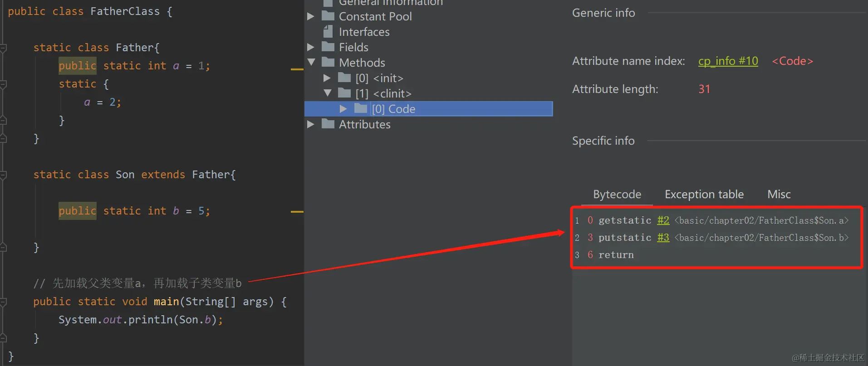Click the public keyword on the 'int b' line
Viewport: 868px width, 366px height.
pos(78,211)
